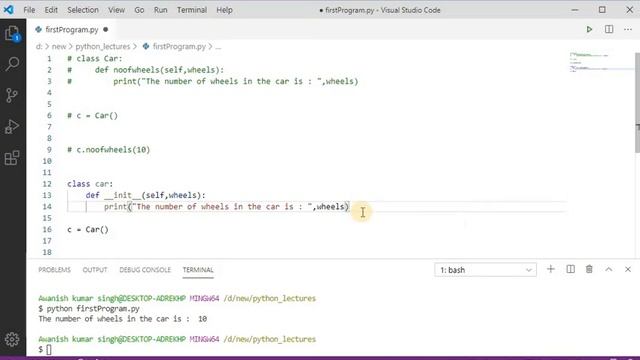
Task: Split the terminal panel
Action: (x=570, y=269)
